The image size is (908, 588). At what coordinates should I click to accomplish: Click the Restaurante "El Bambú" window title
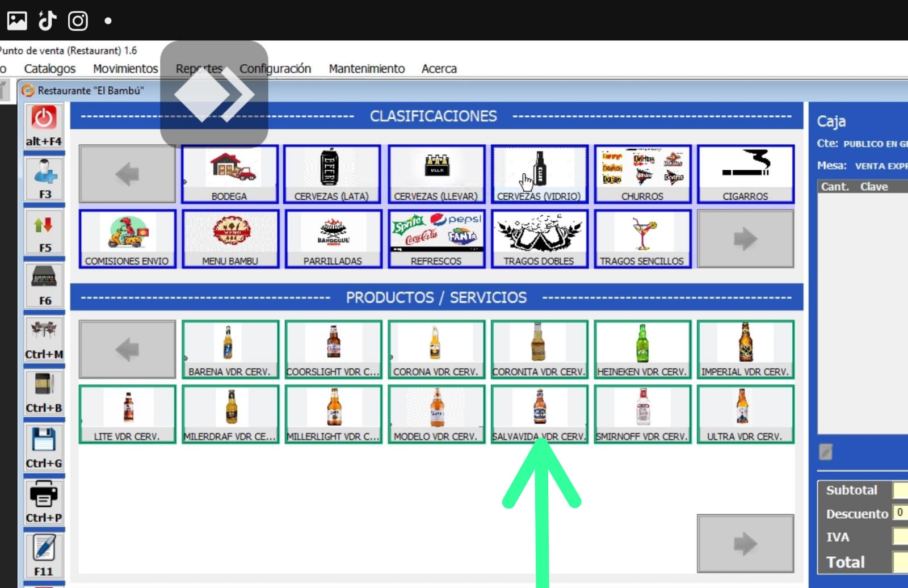91,91
